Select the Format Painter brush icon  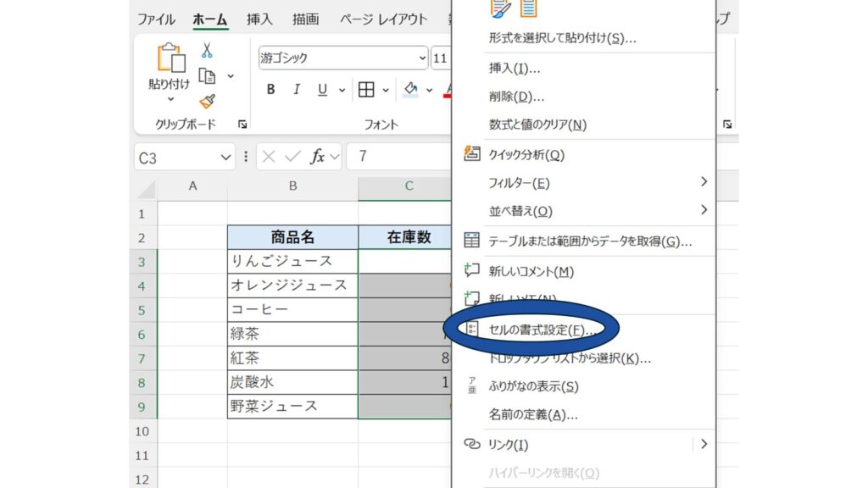207,102
